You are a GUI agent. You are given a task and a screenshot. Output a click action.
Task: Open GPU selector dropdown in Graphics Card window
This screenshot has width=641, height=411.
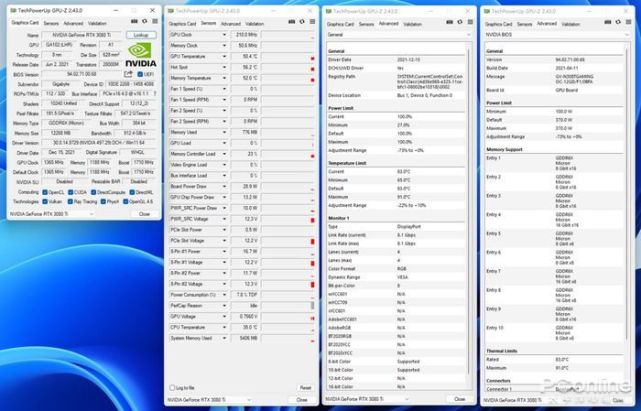pyautogui.click(x=52, y=214)
